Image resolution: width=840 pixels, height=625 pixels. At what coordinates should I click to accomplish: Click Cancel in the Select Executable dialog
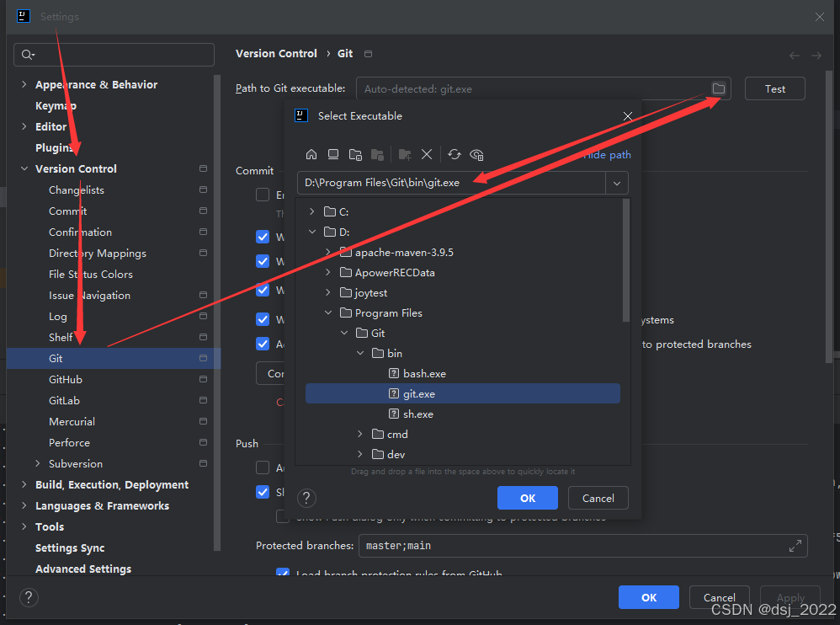[x=598, y=498]
